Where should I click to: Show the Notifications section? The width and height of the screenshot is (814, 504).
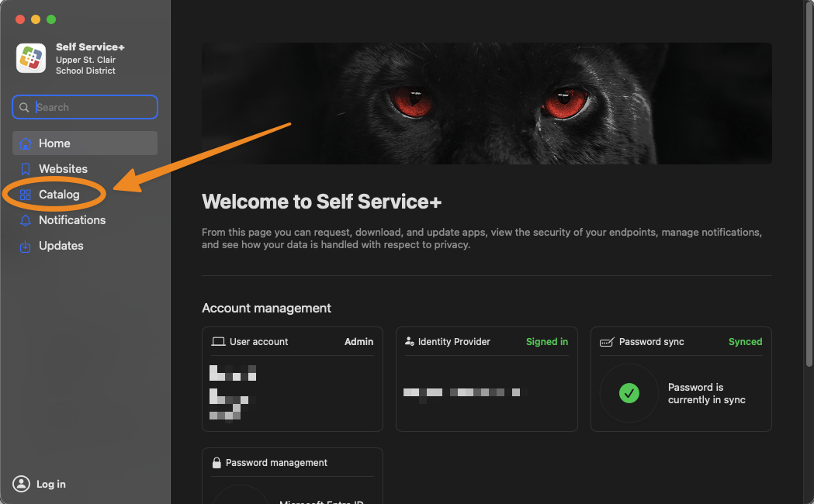[85, 220]
